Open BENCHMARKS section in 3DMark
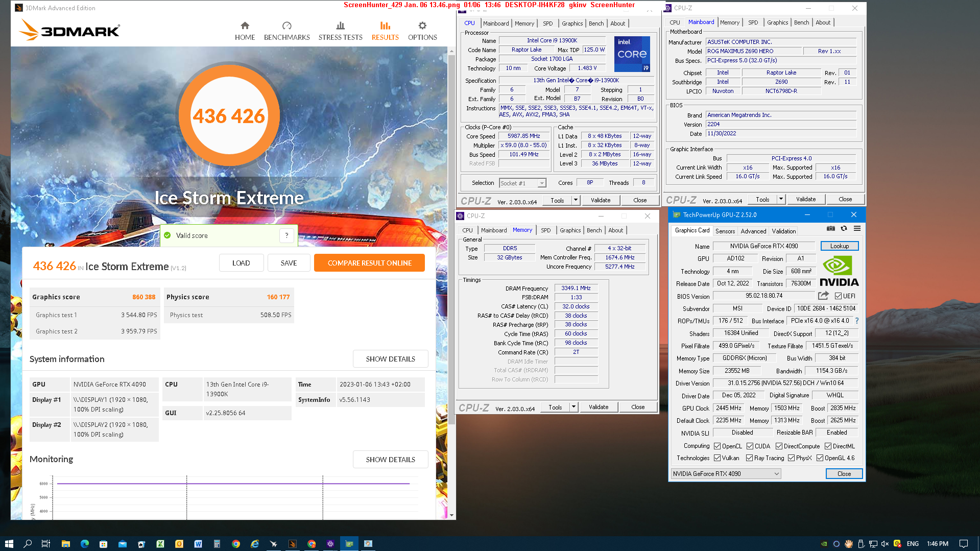 (x=286, y=31)
